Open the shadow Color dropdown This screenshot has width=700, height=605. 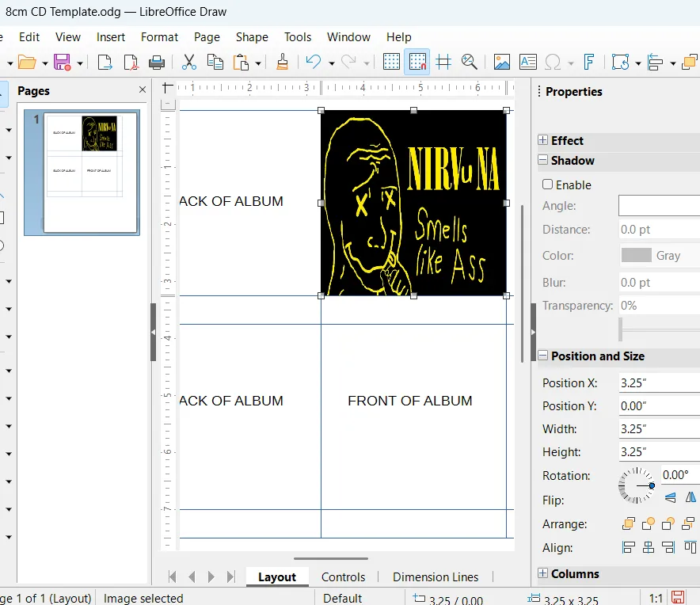[659, 256]
